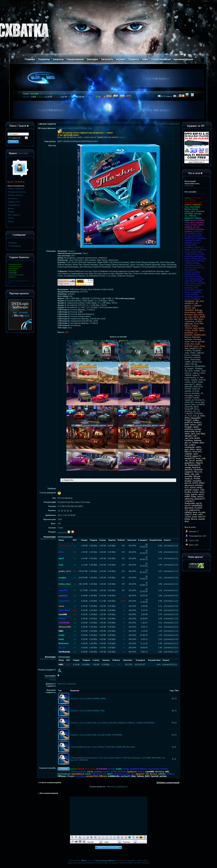Add the torrent to favorites via Добавить в избранное
Viewport: 217px width, 868px height.
pyautogui.click(x=168, y=124)
